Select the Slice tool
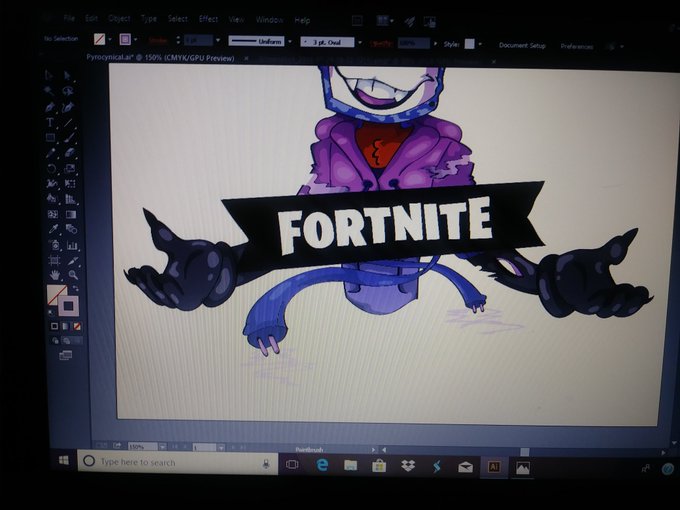 (73, 260)
